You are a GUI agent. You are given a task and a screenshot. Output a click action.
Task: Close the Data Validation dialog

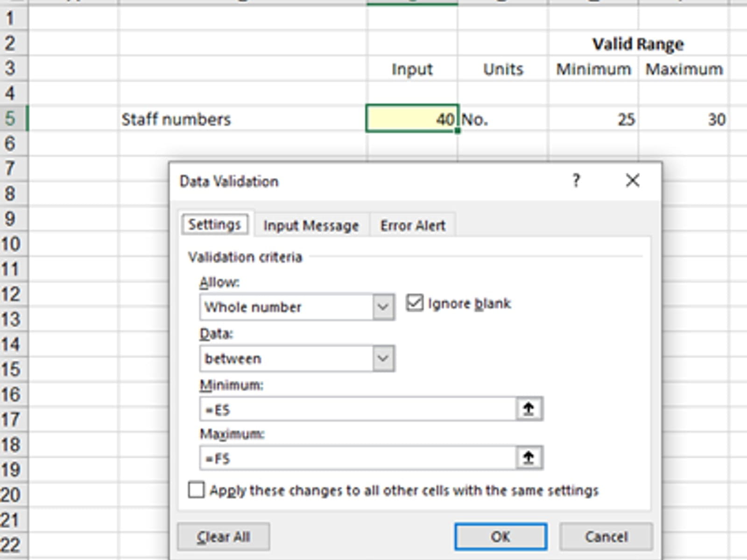(633, 181)
